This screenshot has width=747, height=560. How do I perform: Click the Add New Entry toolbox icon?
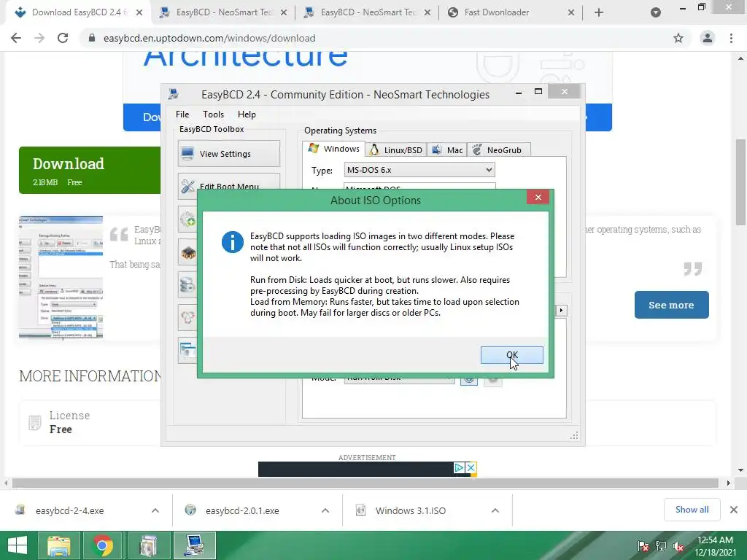(x=187, y=219)
